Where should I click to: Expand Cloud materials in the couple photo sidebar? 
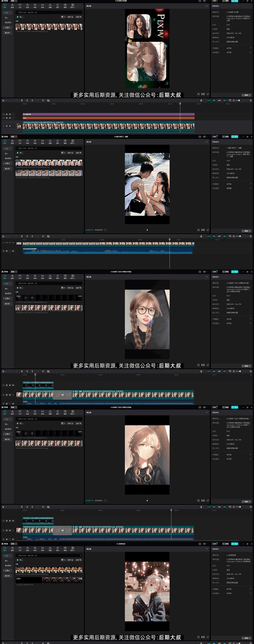(8, 163)
